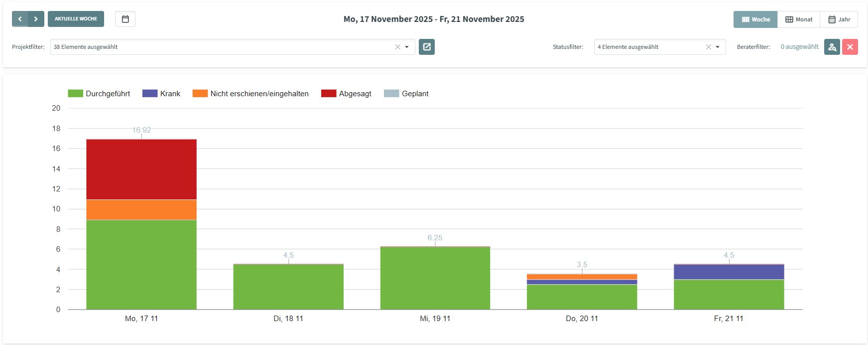Go to the previous week arrow
This screenshot has width=868, height=345.
tap(20, 19)
